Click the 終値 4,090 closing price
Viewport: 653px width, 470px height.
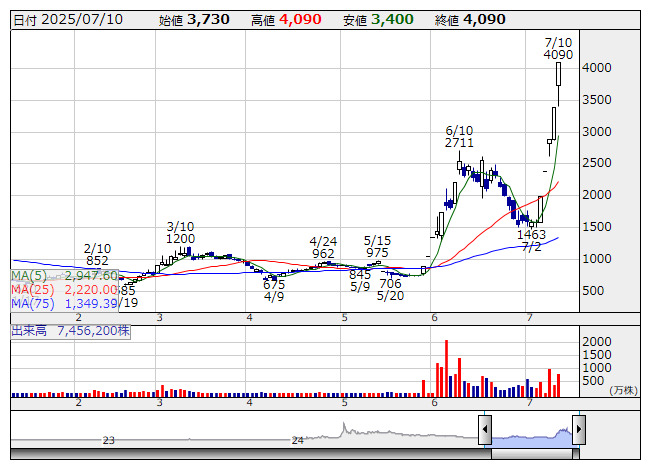(x=470, y=19)
